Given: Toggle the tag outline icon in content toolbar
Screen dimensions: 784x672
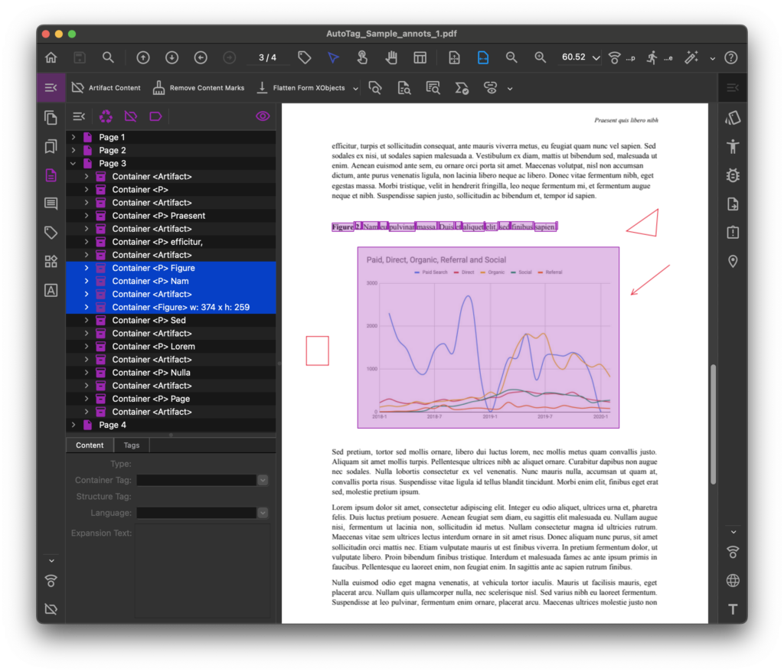Looking at the screenshot, I should pyautogui.click(x=155, y=116).
